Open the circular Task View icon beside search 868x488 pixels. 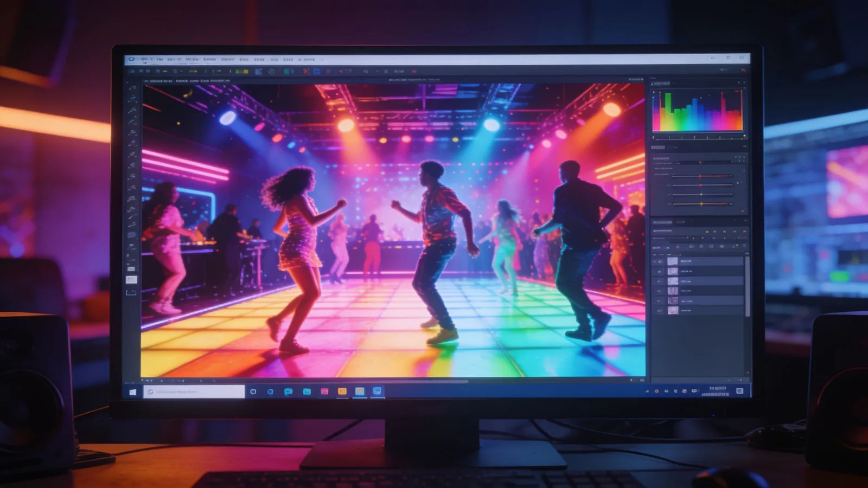tap(253, 391)
